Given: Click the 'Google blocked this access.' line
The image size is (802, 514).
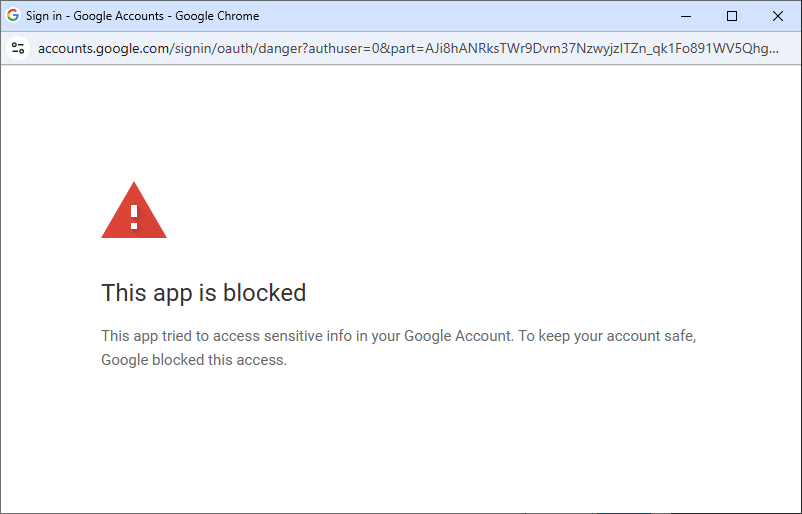Looking at the screenshot, I should [194, 360].
